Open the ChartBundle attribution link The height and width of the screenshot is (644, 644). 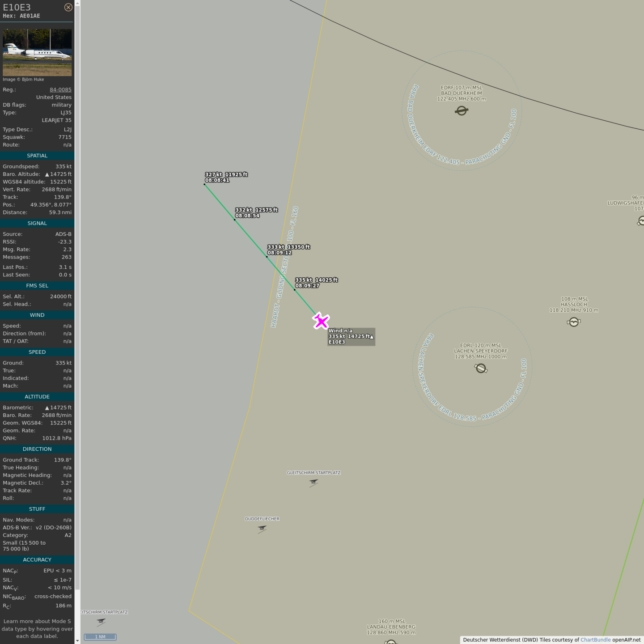point(595,640)
